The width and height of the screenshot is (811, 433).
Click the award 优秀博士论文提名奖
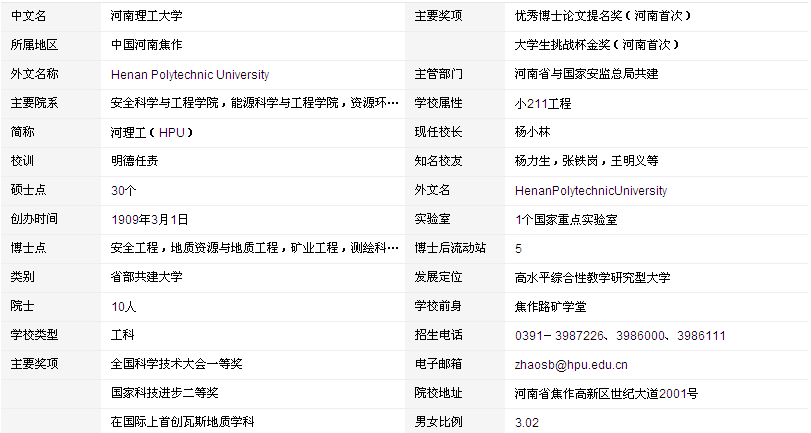[x=568, y=16]
